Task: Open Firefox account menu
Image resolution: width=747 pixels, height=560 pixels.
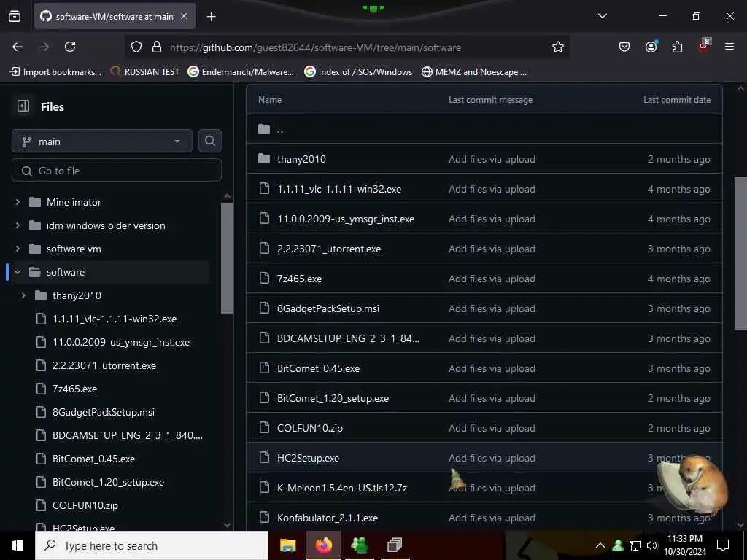Action: pyautogui.click(x=651, y=47)
